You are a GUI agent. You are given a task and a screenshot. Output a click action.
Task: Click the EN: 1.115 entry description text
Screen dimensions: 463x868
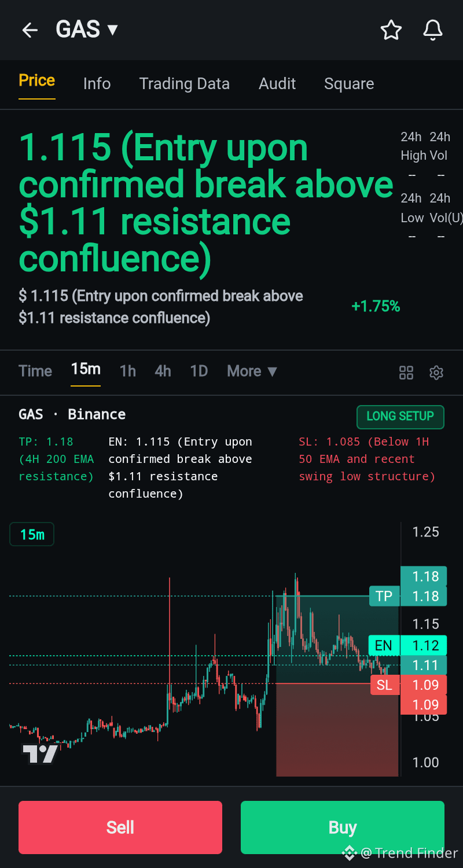pyautogui.click(x=181, y=468)
